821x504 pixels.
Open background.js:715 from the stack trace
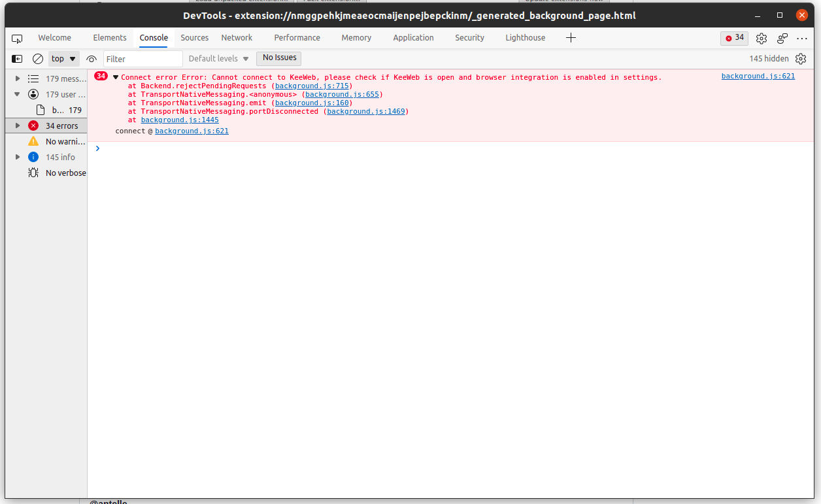(312, 86)
